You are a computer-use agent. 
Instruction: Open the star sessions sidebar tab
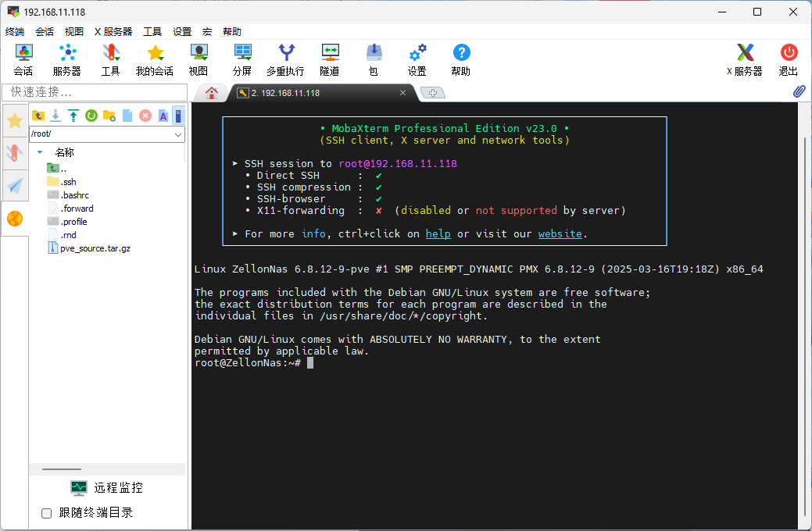pos(15,120)
